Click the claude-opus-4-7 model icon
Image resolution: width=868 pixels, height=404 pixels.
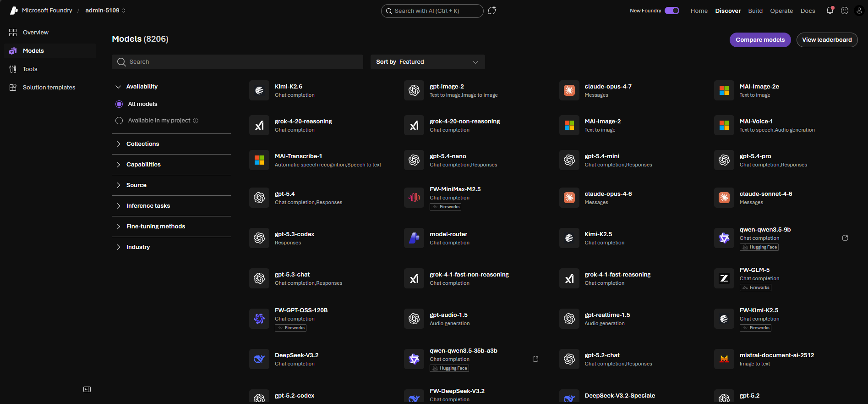tap(569, 90)
